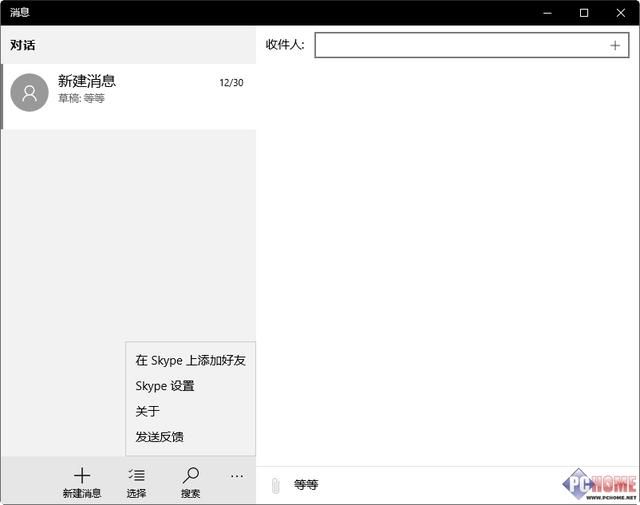Image resolution: width=640 pixels, height=505 pixels.
Task: Click the paperclip attachment icon
Action: click(276, 485)
